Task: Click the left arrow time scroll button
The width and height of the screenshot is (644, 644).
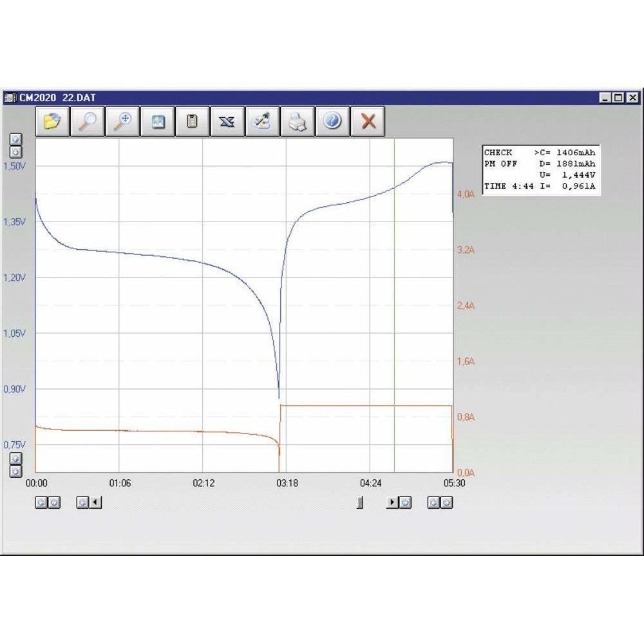Action: (95, 502)
